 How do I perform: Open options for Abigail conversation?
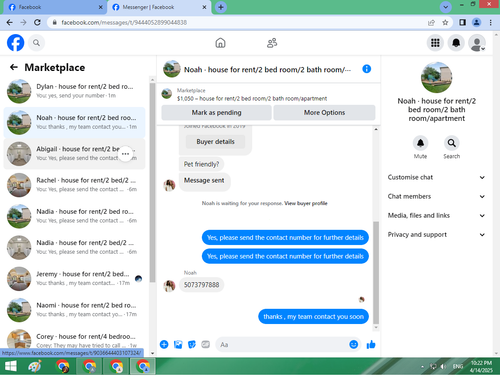click(125, 154)
